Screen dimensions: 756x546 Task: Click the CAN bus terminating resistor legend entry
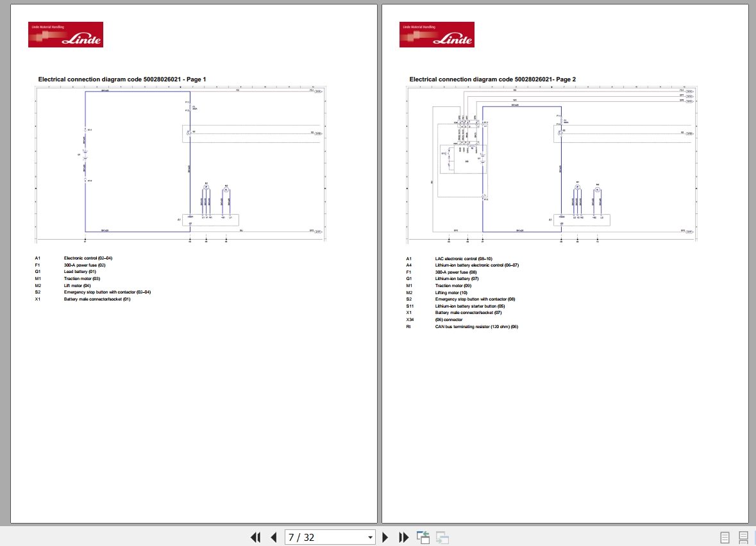coord(476,327)
